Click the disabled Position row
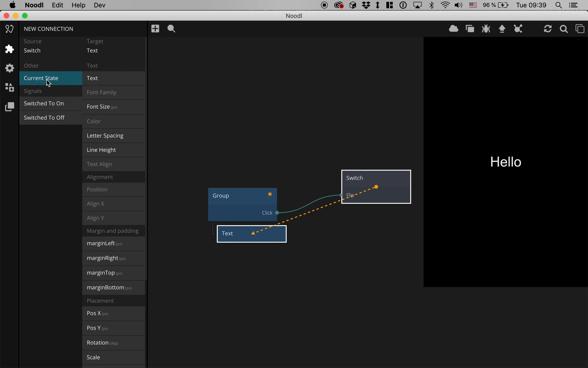Viewport: 588px width, 368px height. (114, 190)
